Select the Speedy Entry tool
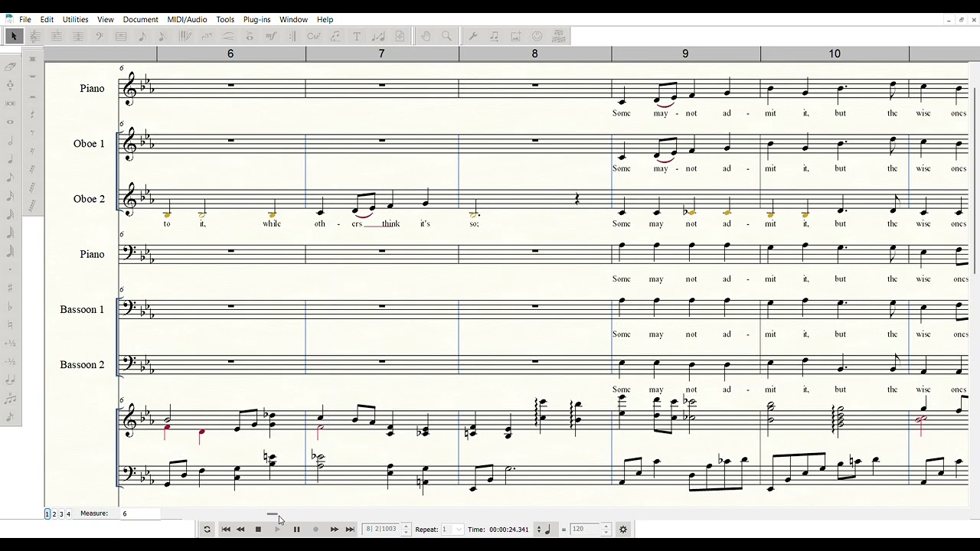The width and height of the screenshot is (980, 551). click(x=162, y=36)
